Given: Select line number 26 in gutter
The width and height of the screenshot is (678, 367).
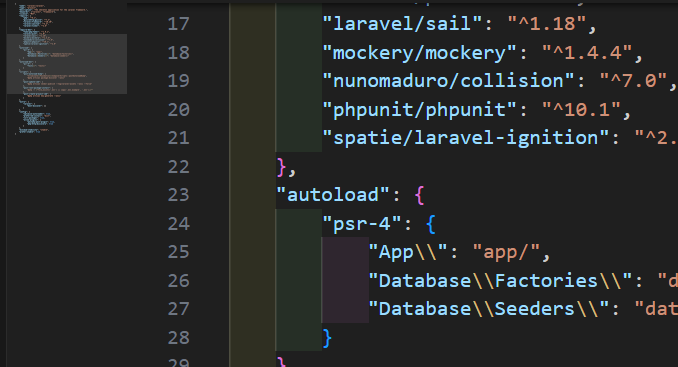Looking at the screenshot, I should tap(179, 281).
